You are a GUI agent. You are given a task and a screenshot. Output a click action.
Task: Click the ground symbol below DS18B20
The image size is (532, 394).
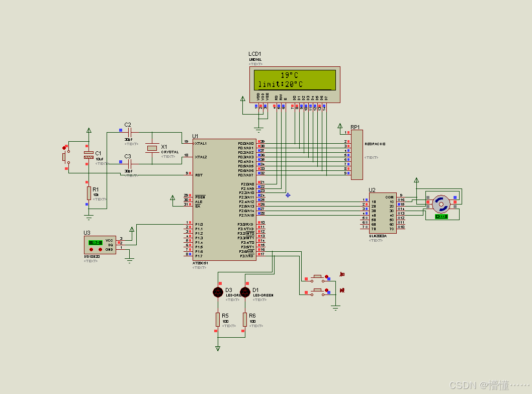pos(129,261)
